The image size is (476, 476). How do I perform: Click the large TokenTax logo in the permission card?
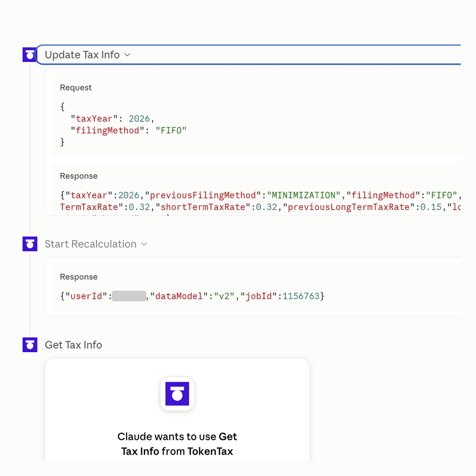(x=177, y=394)
